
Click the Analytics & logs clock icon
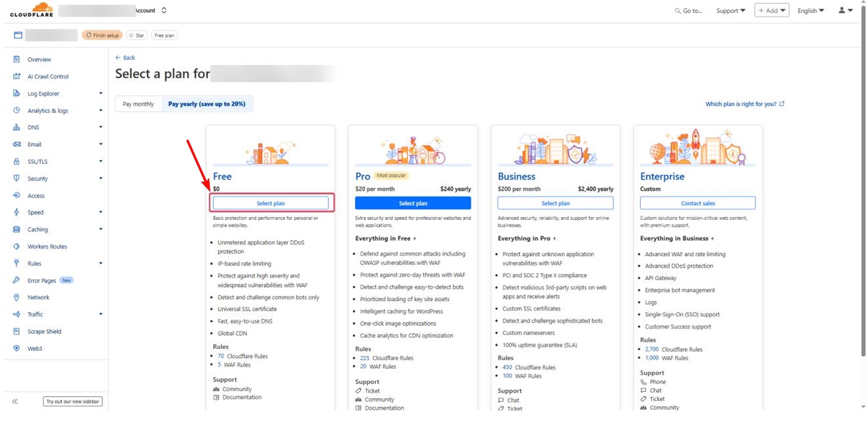tap(16, 111)
